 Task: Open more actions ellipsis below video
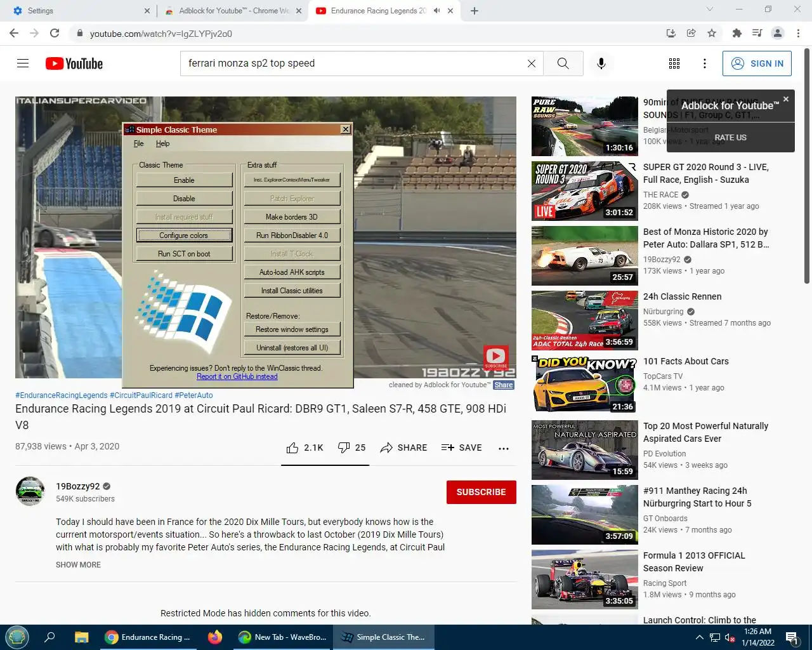(x=504, y=448)
